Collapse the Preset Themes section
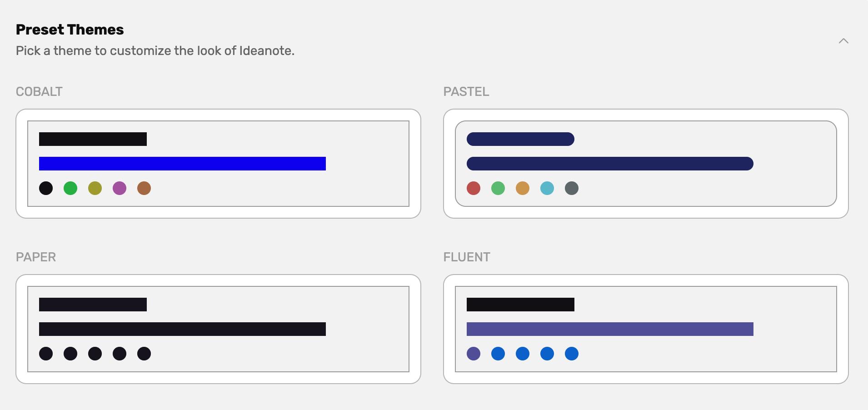Image resolution: width=868 pixels, height=410 pixels. click(x=843, y=41)
